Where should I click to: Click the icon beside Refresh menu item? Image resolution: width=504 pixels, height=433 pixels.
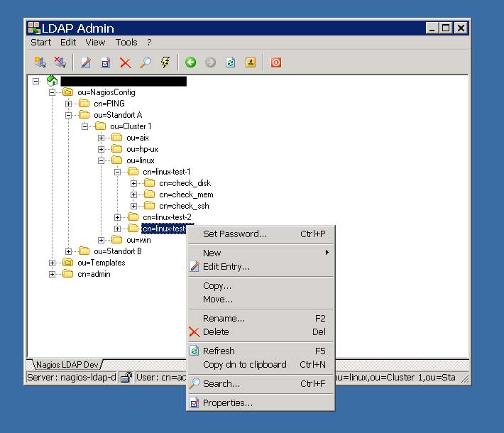(194, 351)
